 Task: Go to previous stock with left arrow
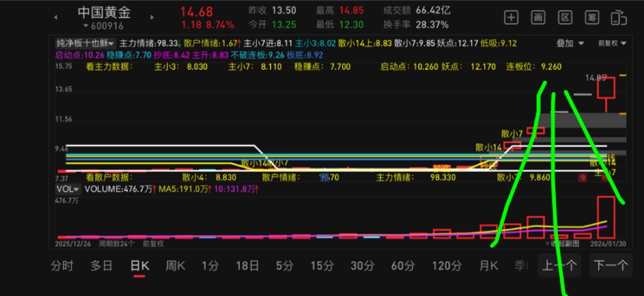(x=55, y=18)
